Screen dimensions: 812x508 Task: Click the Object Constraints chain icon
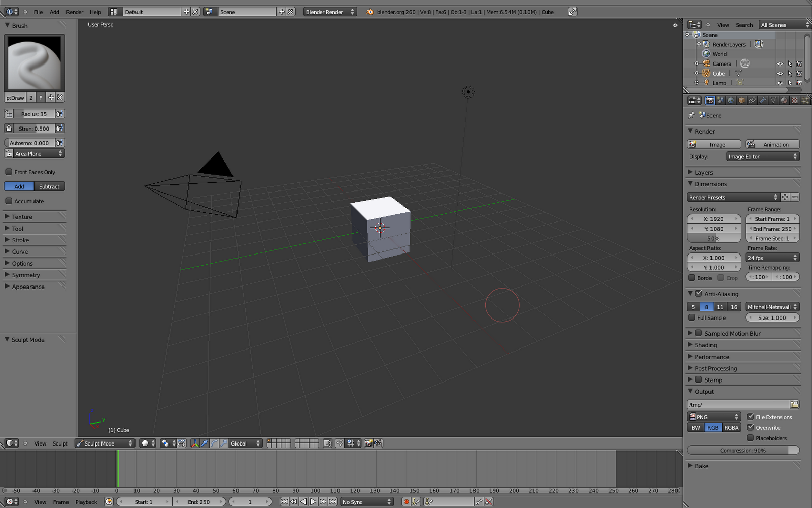pyautogui.click(x=752, y=100)
